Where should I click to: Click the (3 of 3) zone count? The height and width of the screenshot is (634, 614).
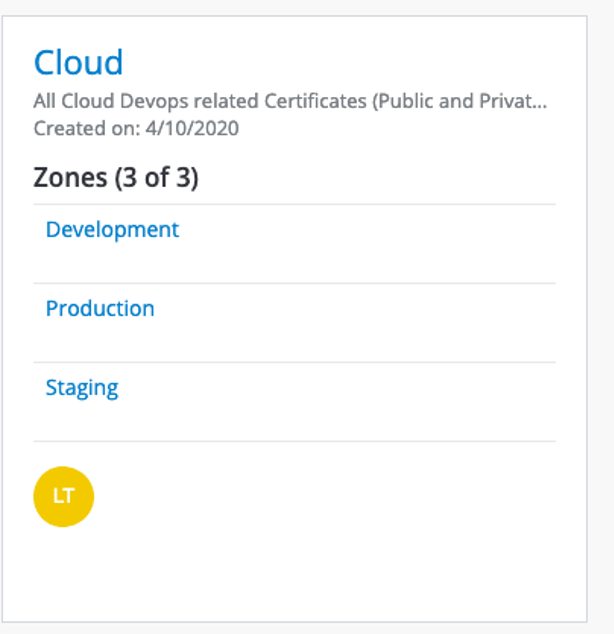pyautogui.click(x=157, y=178)
